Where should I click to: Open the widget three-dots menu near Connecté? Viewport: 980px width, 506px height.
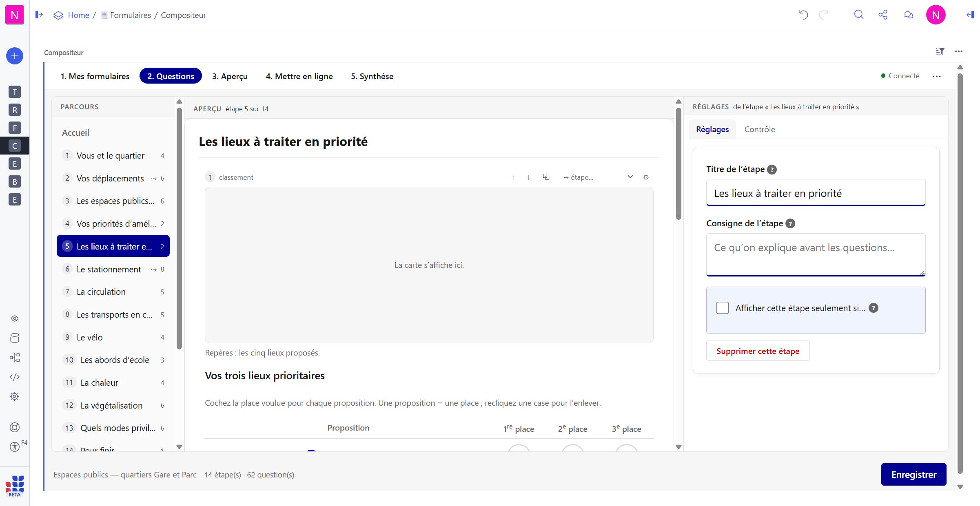click(937, 76)
